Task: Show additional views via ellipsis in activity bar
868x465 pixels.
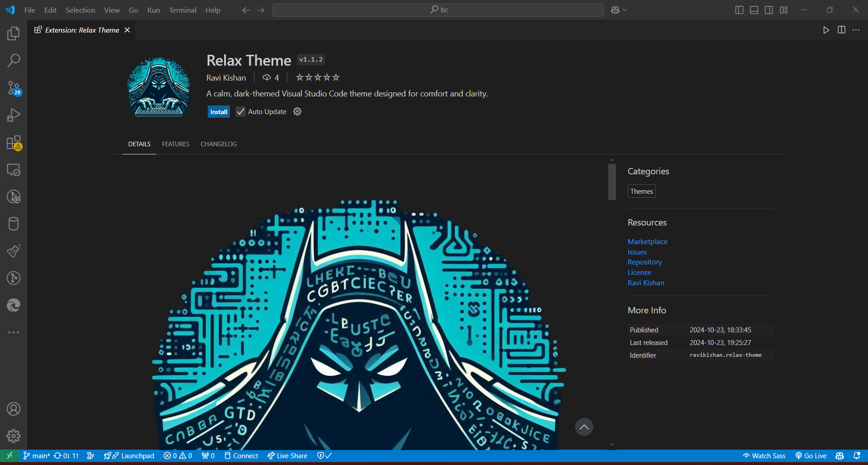Action: [14, 332]
